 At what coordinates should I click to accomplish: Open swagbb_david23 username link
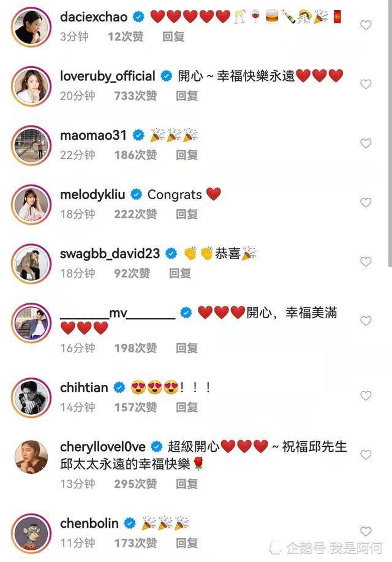tap(110, 254)
